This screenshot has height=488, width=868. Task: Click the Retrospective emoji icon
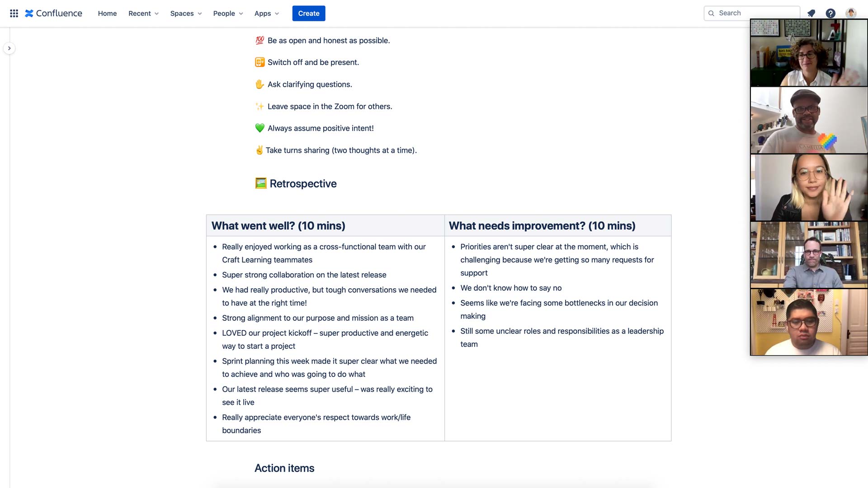pyautogui.click(x=260, y=183)
